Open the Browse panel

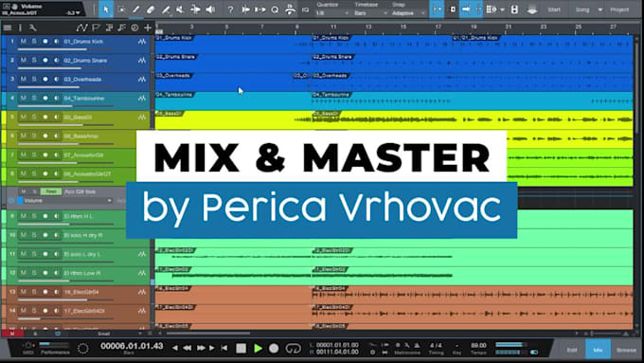click(x=626, y=350)
